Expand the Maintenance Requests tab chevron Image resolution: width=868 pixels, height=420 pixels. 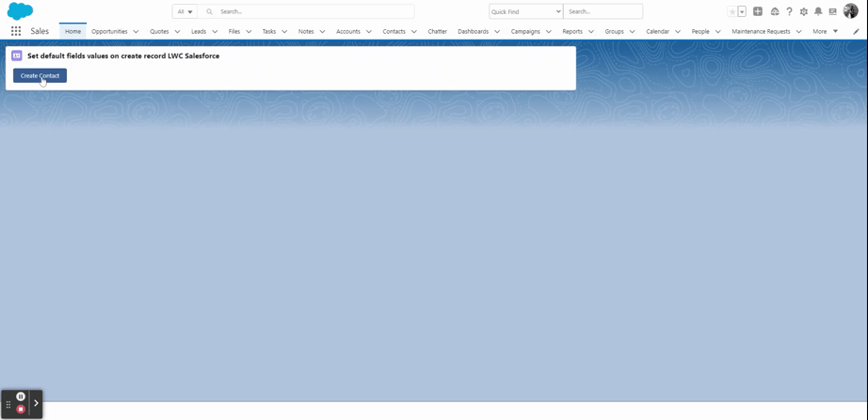pos(798,32)
